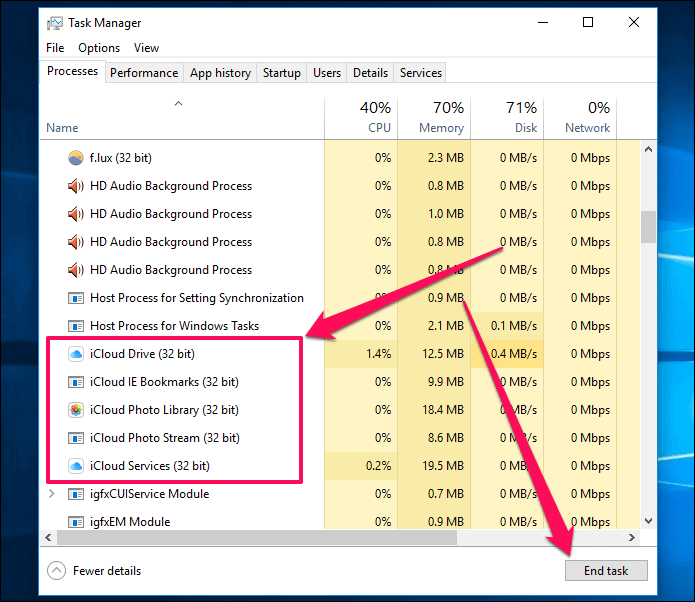Viewport: 695px width, 602px height.
Task: Click the iCloud Services cloud icon
Action: [76, 466]
